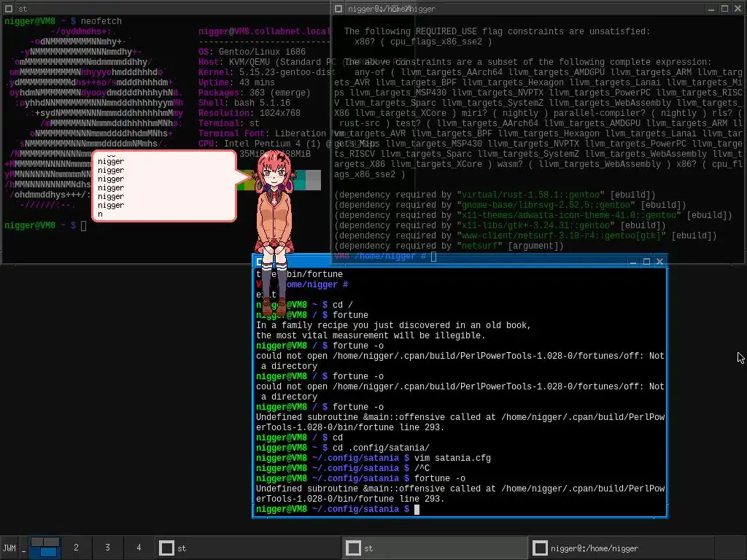Click 'x86? ( cpu_flags_x86_sse2 )' line

[x=423, y=42]
